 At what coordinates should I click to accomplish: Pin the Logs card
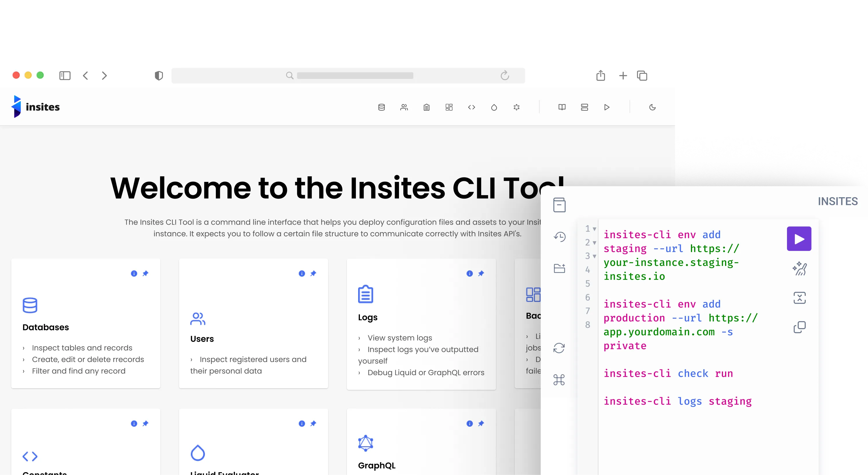coord(481,273)
